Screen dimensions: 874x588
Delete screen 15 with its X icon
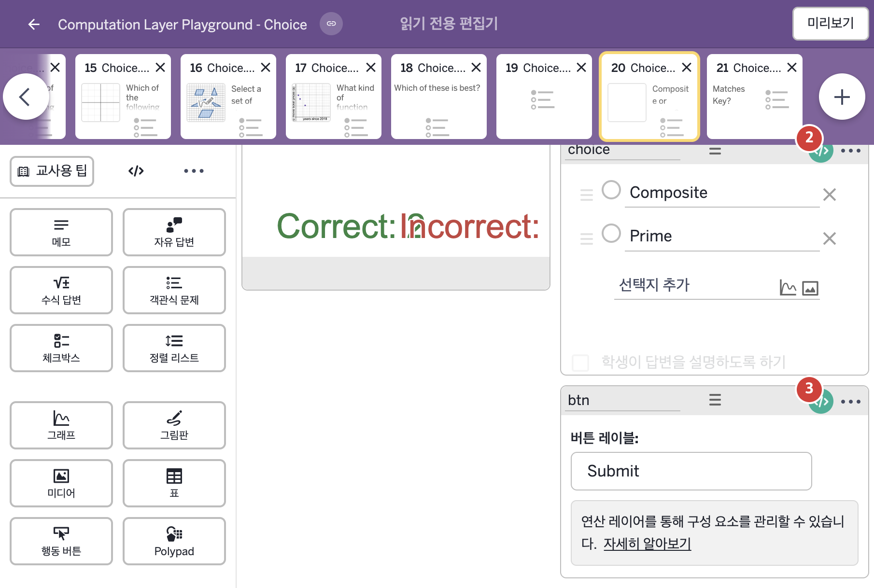(x=160, y=68)
